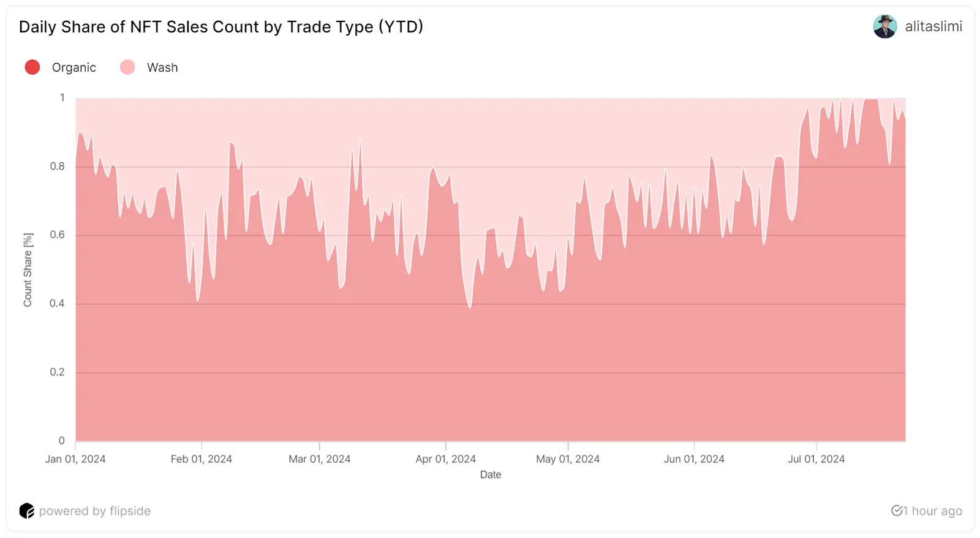The width and height of the screenshot is (980, 538).
Task: Click the flipside logo icon
Action: click(x=26, y=511)
